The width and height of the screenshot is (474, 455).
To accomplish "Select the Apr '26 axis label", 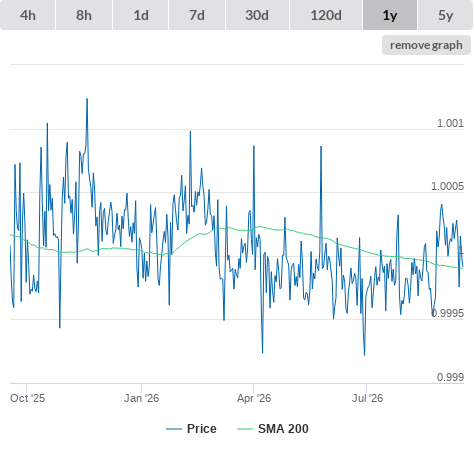I will point(254,398).
